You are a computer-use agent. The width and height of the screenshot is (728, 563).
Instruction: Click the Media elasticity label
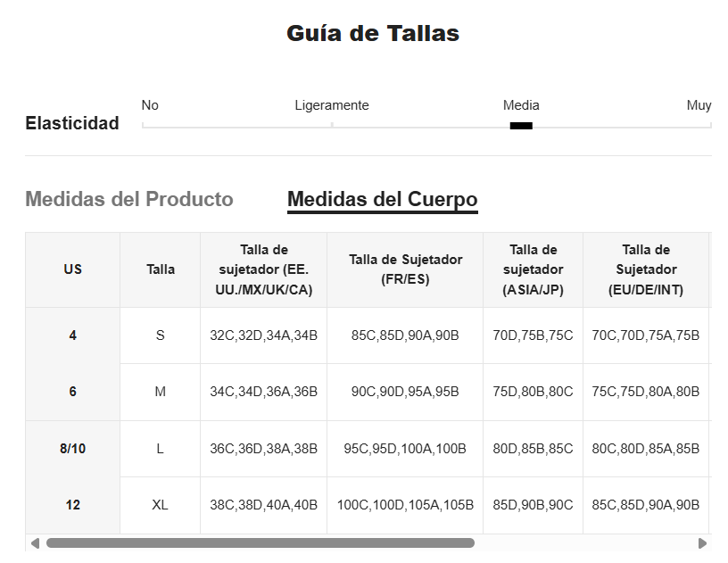coord(521,105)
